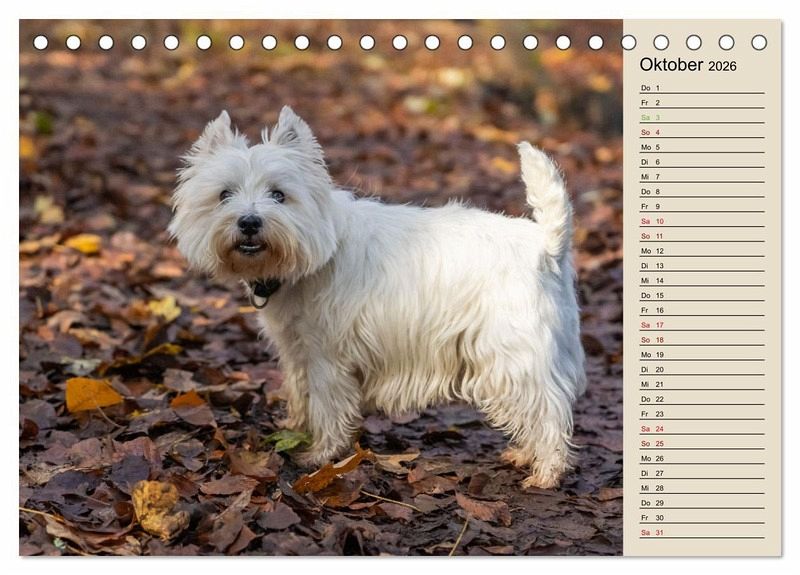Click the dog's upright tail

(x=547, y=195)
